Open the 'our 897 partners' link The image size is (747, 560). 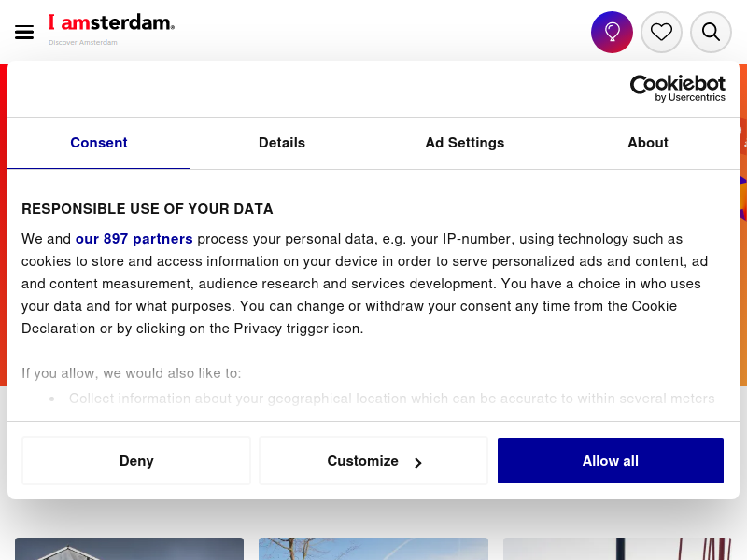click(134, 239)
